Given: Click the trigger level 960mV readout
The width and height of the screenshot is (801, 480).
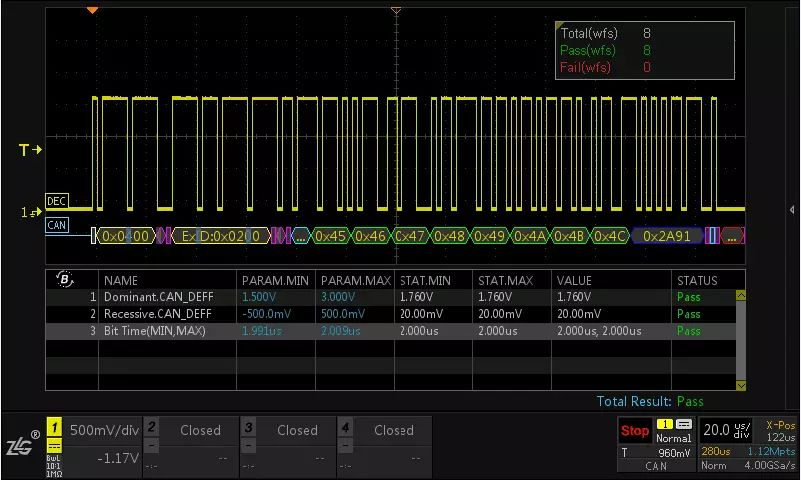Looking at the screenshot, I should [674, 452].
